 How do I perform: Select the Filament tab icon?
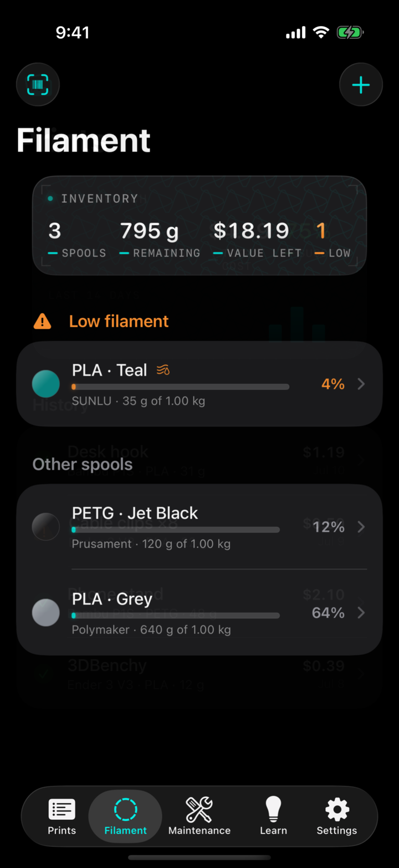point(125,809)
